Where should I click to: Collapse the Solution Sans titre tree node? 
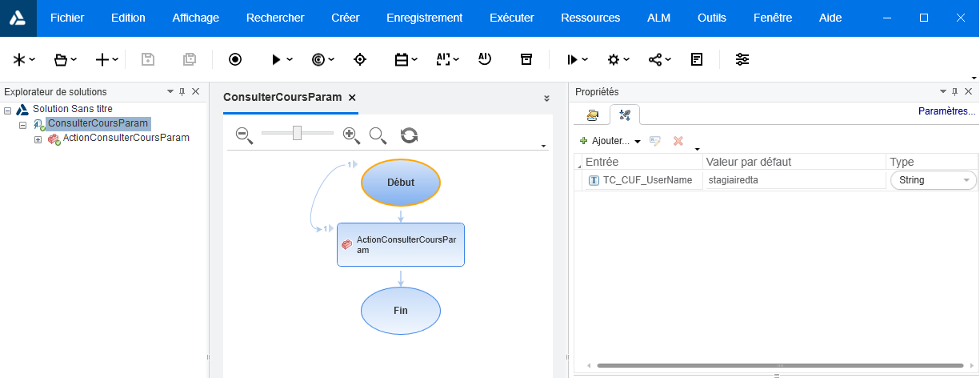click(8, 110)
